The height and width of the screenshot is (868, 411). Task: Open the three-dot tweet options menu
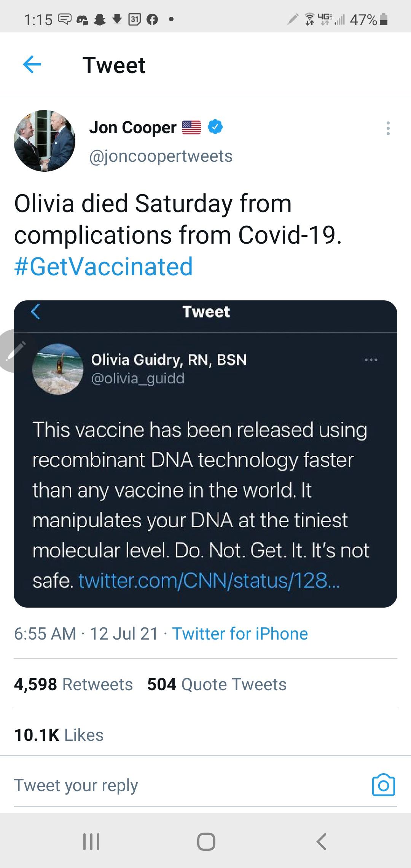388,128
